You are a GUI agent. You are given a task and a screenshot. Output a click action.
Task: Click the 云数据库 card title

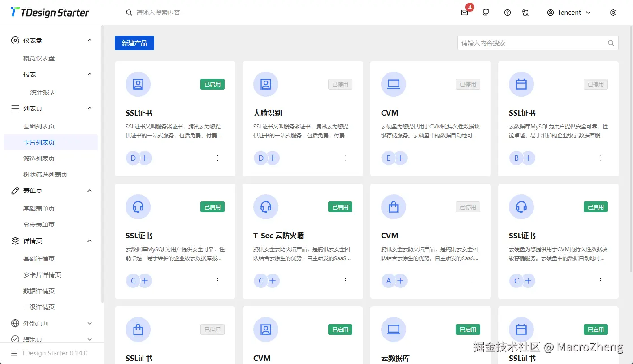point(395,358)
